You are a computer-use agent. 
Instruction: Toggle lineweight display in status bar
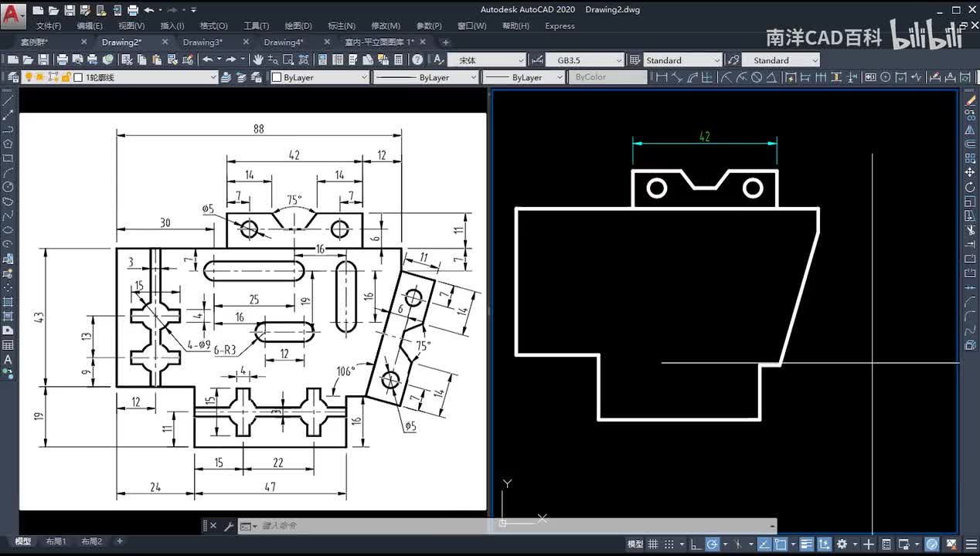click(x=806, y=544)
